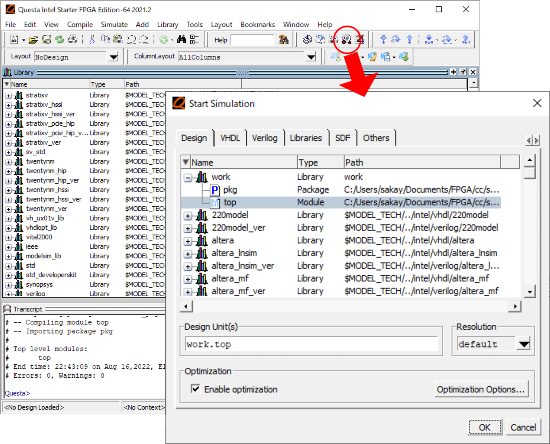Image resolution: width=550 pixels, height=444 pixels.
Task: Open the Layout NoDesign dropdown
Action: (x=113, y=57)
